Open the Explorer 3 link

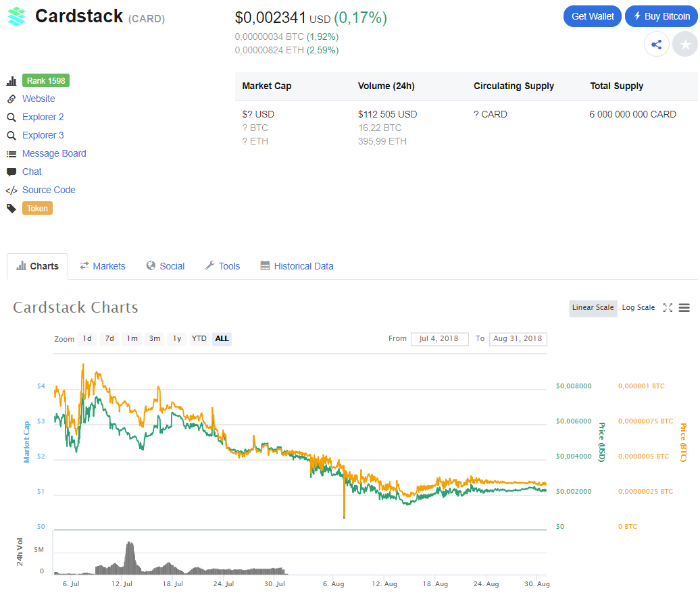coord(43,135)
